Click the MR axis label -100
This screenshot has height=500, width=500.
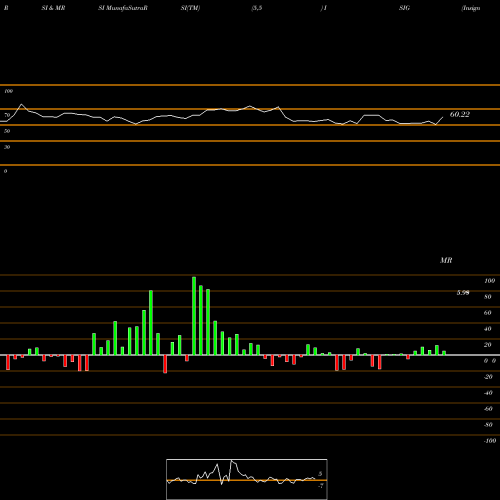(x=490, y=441)
